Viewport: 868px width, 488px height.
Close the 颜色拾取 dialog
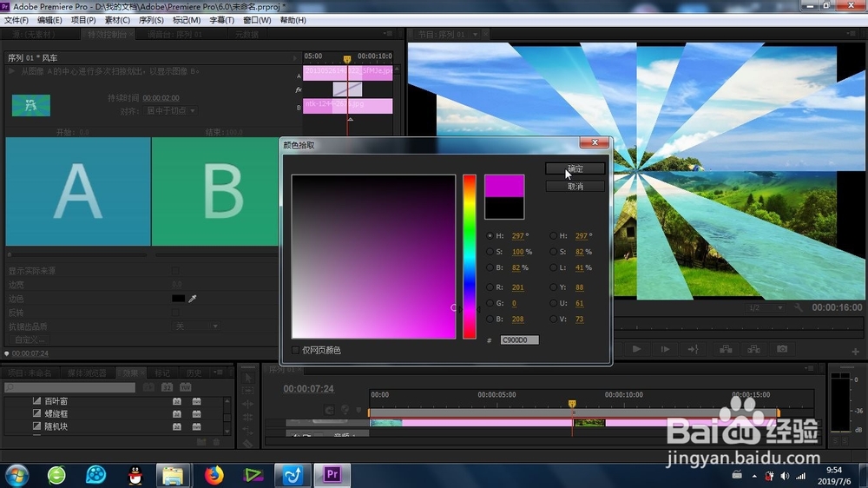click(595, 142)
